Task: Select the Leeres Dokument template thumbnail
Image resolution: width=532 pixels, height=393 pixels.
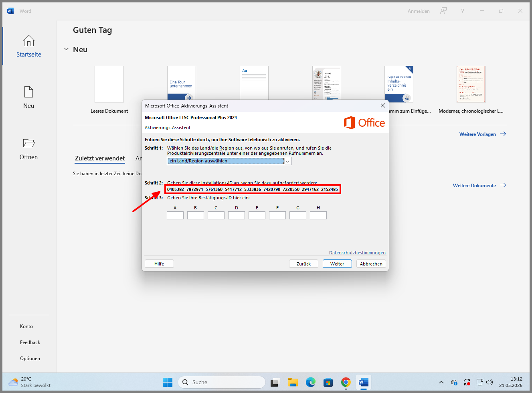Action: coord(109,84)
